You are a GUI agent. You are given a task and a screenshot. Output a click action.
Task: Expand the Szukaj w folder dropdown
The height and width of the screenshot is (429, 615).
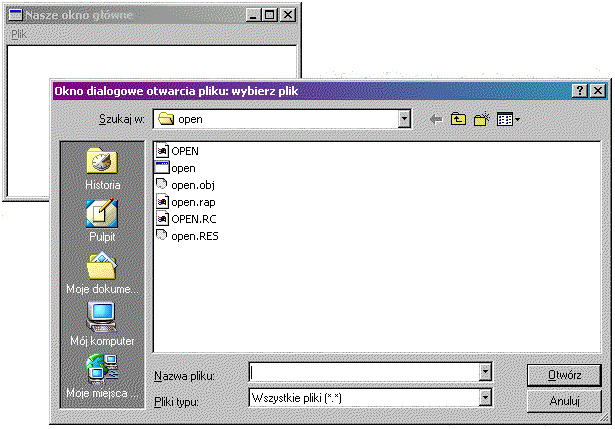pyautogui.click(x=404, y=119)
